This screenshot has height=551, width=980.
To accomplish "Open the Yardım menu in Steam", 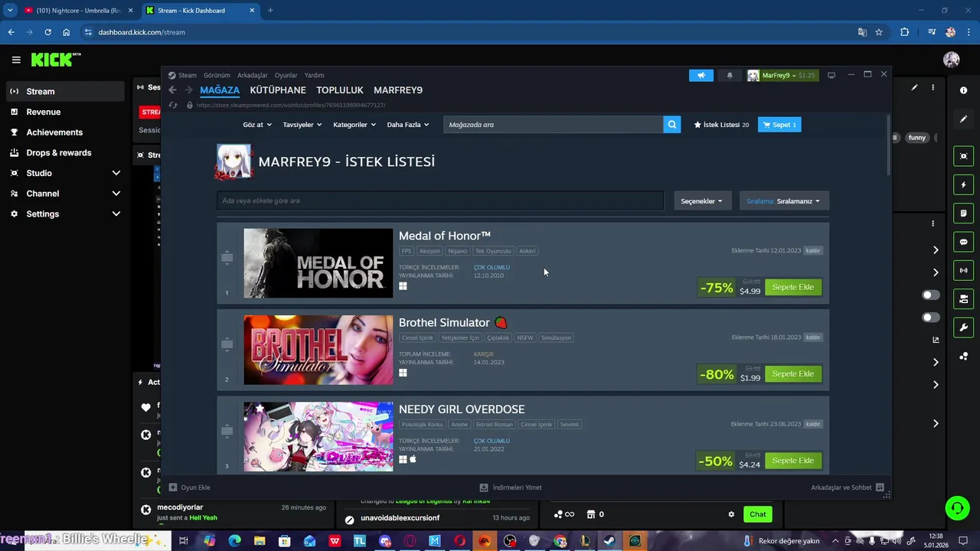I will pos(314,75).
